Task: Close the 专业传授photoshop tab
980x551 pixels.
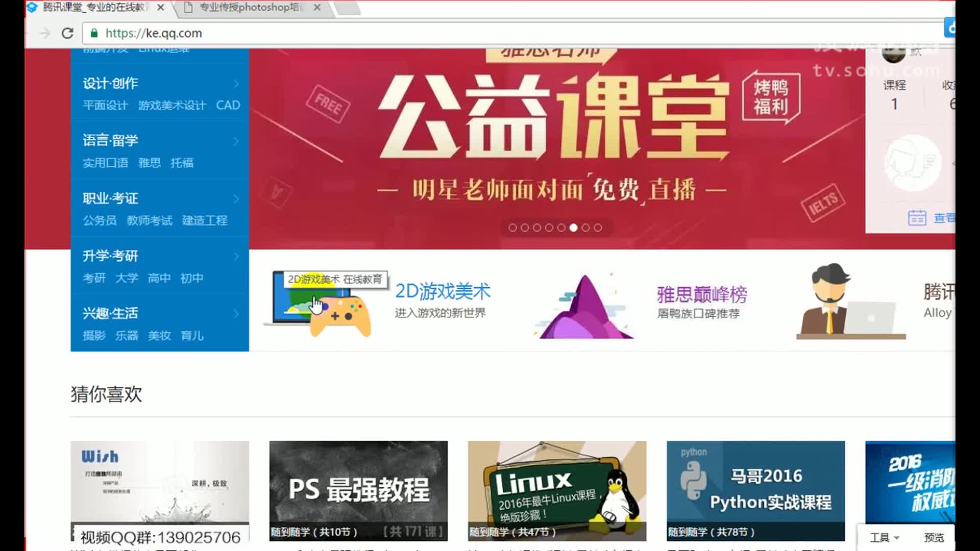Action: [317, 8]
